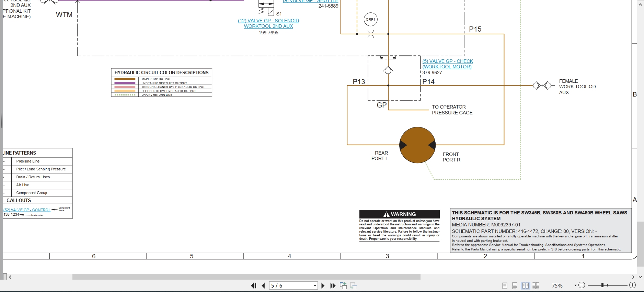Image resolution: width=644 pixels, height=292 pixels.
Task: Click the Pilot / Load Sensing Pressure row
Action: (38, 169)
